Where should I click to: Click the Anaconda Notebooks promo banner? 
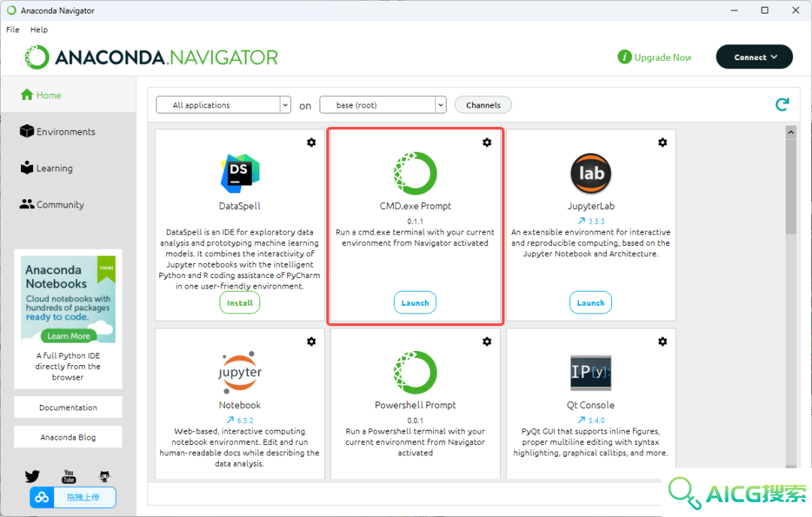click(68, 299)
